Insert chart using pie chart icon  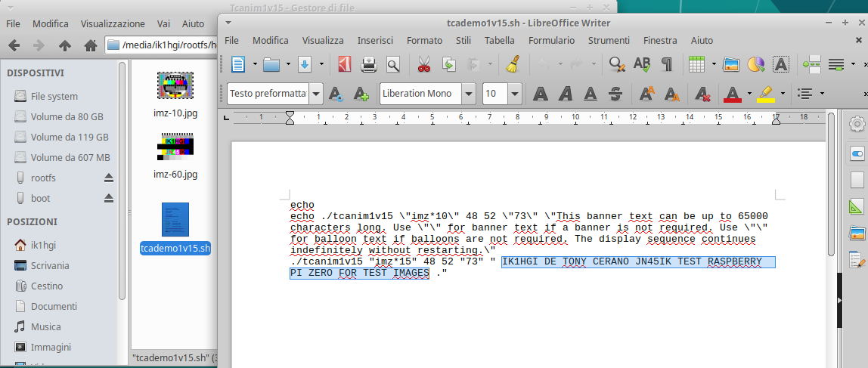(755, 64)
